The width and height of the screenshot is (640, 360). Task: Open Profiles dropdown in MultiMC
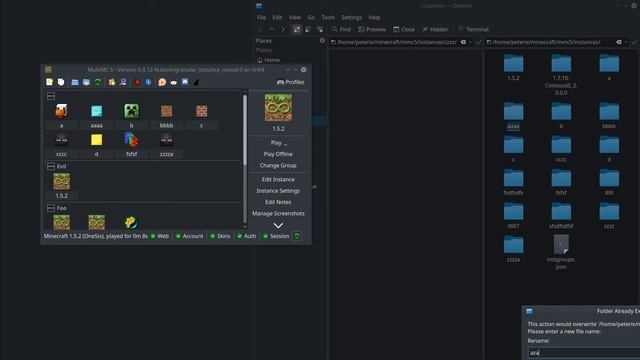290,82
